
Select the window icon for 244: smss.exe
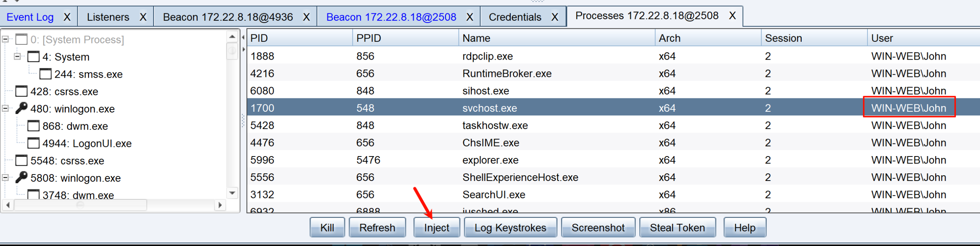[45, 74]
